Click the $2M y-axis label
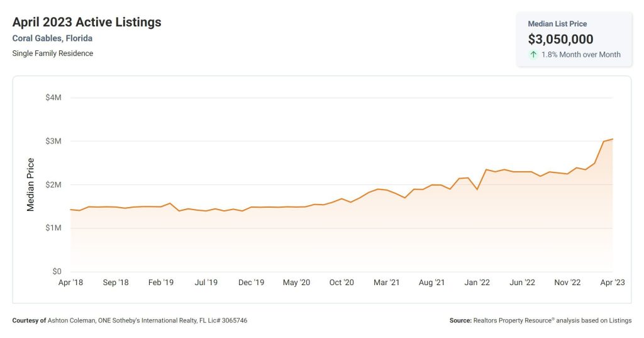 (x=53, y=184)
